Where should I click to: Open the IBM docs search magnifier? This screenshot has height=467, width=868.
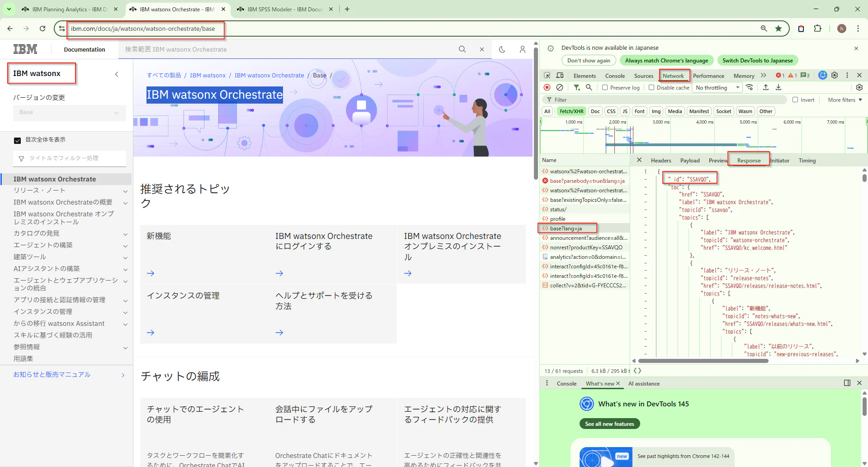[462, 49]
